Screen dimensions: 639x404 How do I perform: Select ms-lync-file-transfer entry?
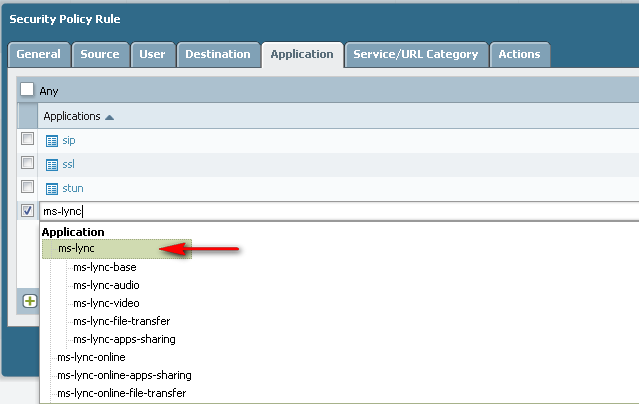121,321
